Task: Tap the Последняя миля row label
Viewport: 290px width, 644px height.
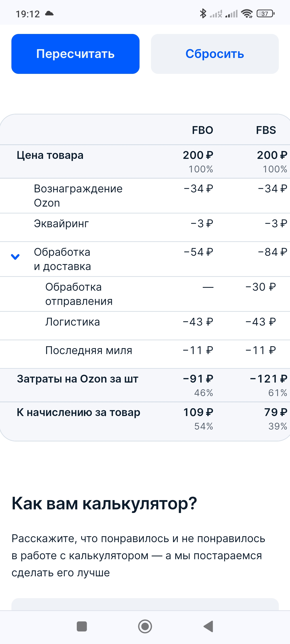Action: [89, 350]
